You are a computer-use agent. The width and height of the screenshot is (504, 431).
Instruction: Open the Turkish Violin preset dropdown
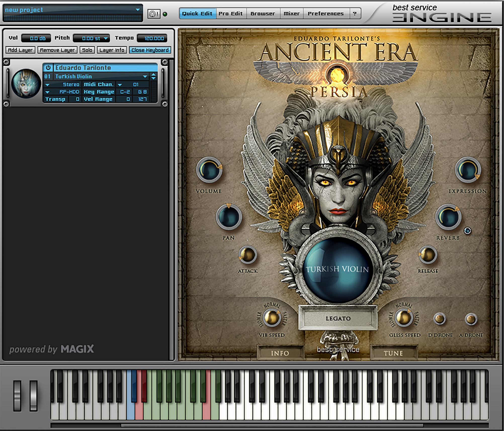145,76
